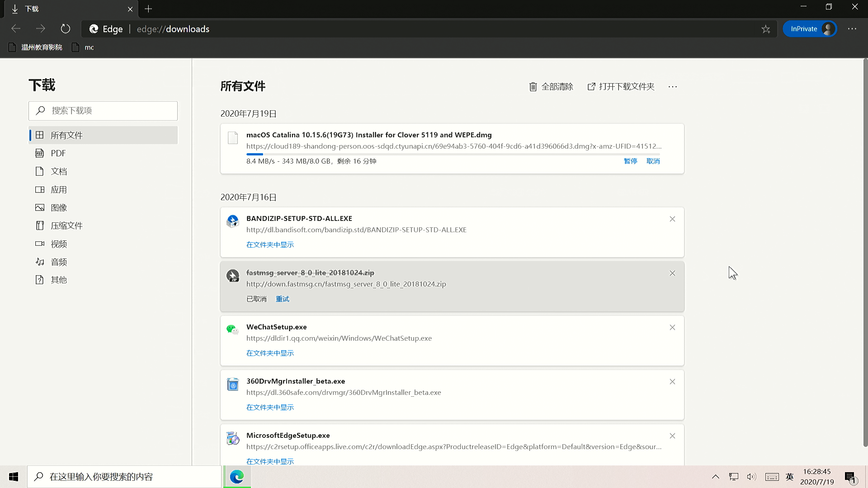Open a new tab with plus button

tap(148, 9)
